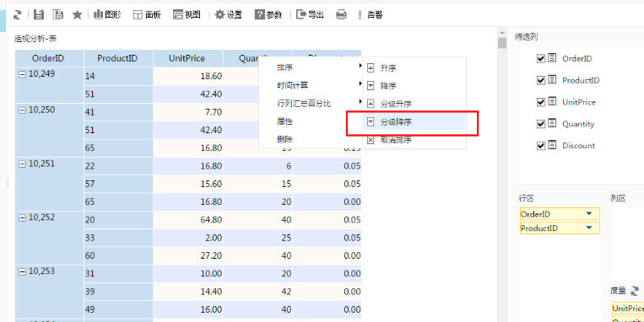
Task: Toggle the Discount column checkbox
Action: [540, 146]
